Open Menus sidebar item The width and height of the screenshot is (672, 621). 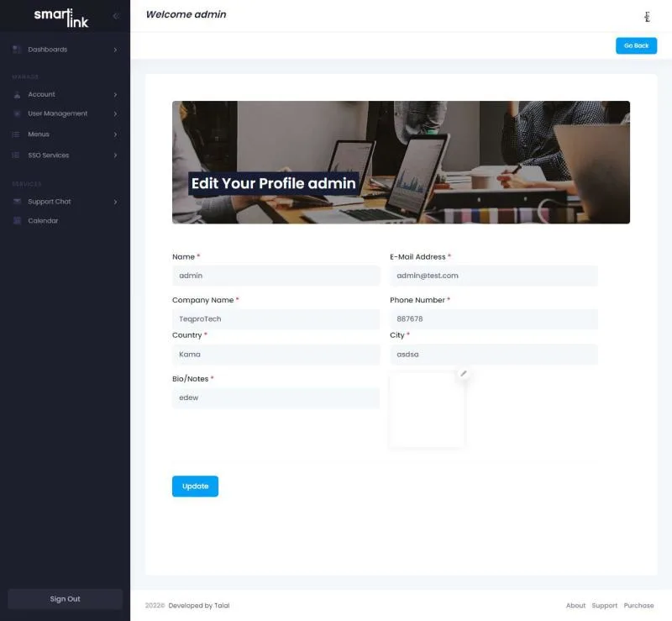pos(65,134)
